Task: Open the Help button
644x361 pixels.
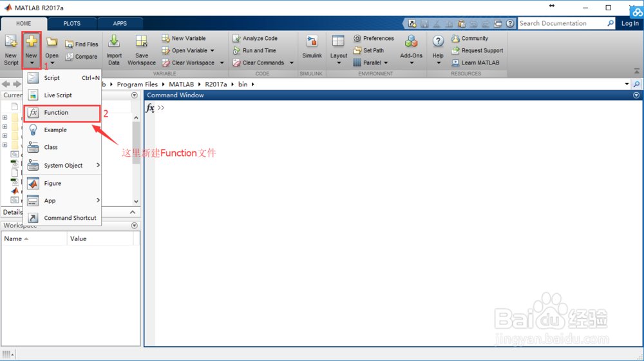Action: pyautogui.click(x=438, y=50)
